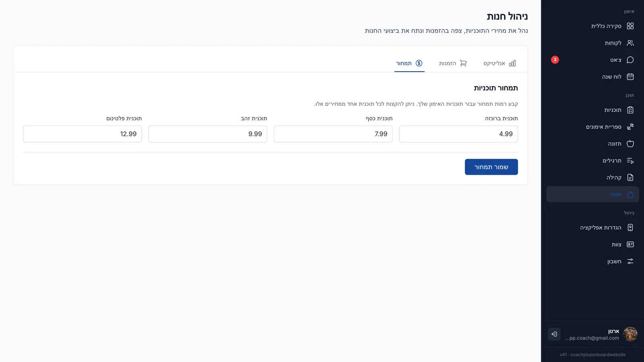
Task: Select the תמחור pricing tab
Action: pyautogui.click(x=409, y=64)
